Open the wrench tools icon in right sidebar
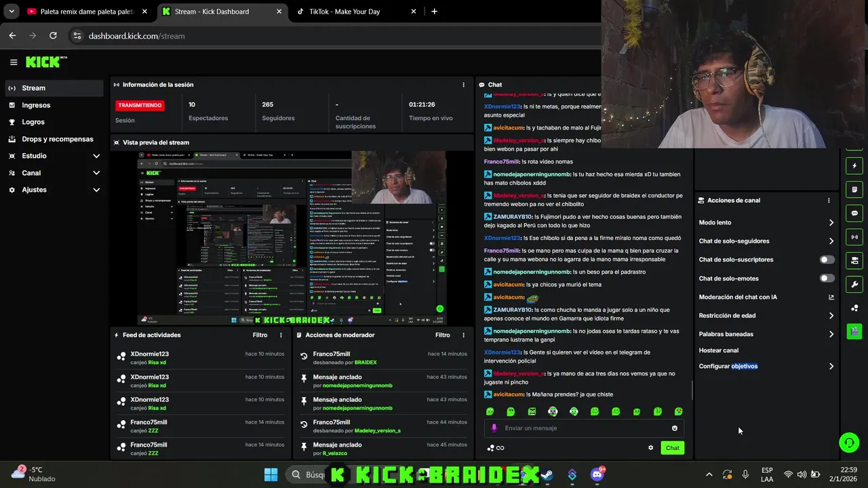The height and width of the screenshot is (488, 868). (x=854, y=285)
